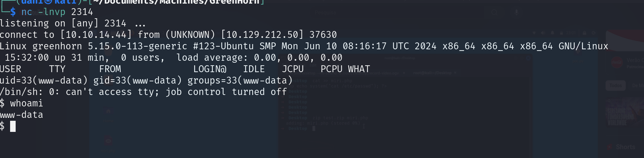Image resolution: width=644 pixels, height=158 pixels.
Task: Switch to root@kali:~/Desktop terminal tab
Action: [433, 73]
